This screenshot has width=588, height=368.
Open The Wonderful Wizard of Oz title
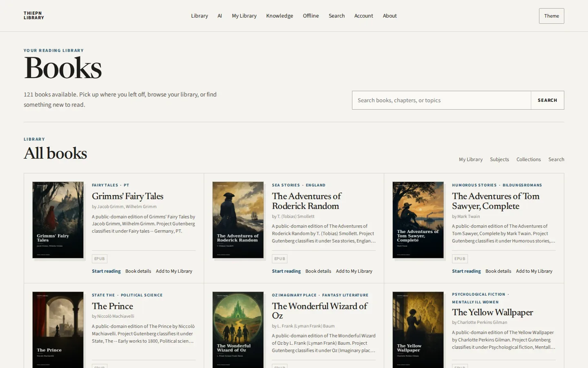pyautogui.click(x=320, y=311)
